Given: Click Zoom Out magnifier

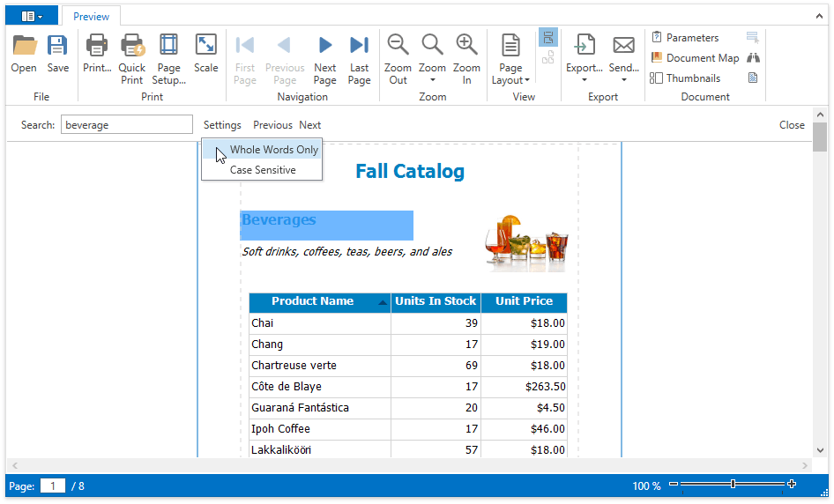Looking at the screenshot, I should tap(398, 58).
